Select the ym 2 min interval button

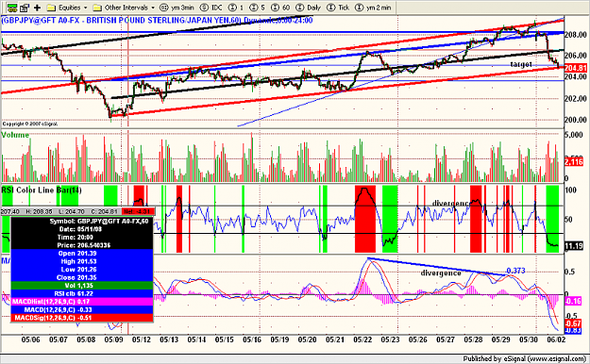[373, 8]
